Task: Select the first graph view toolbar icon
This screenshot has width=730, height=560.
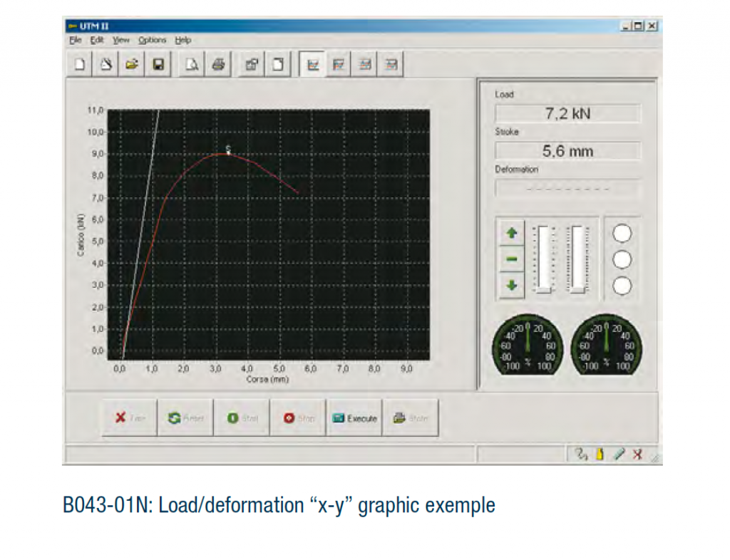Action: [x=312, y=65]
